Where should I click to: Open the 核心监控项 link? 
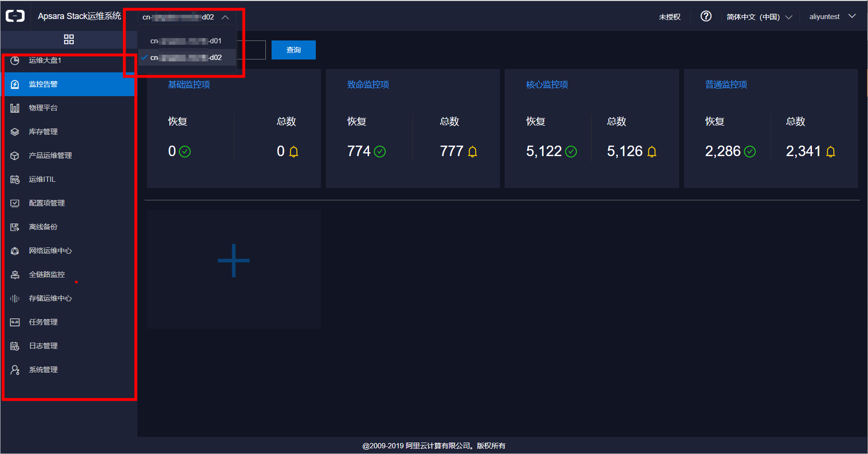click(x=547, y=85)
